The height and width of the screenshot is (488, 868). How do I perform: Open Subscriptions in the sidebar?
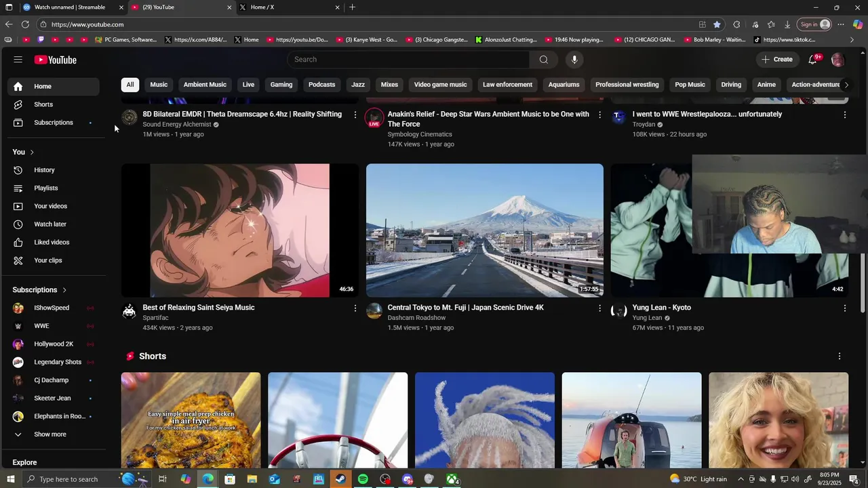pyautogui.click(x=54, y=123)
